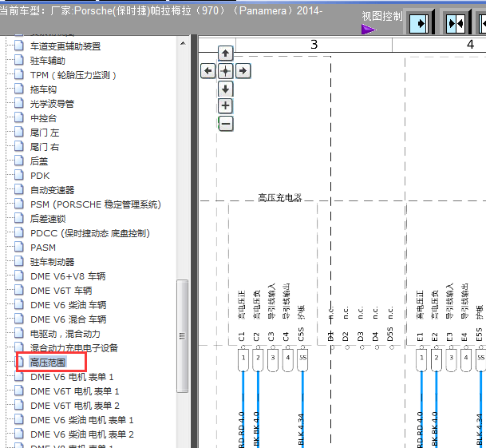The image size is (486, 448).
Task: Zoom out with the minus button
Action: (226, 124)
